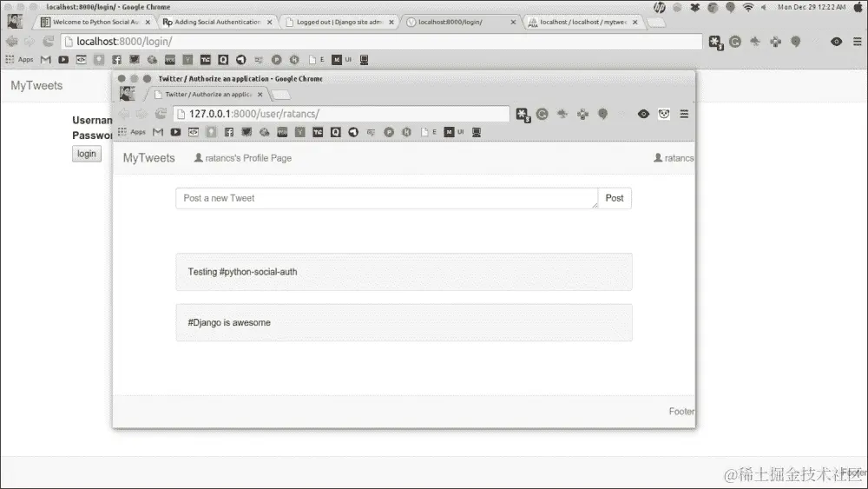Click the popup address bar showing 127.0.0.1:8000/user/ratancs/
This screenshot has height=489, width=868.
[341, 114]
